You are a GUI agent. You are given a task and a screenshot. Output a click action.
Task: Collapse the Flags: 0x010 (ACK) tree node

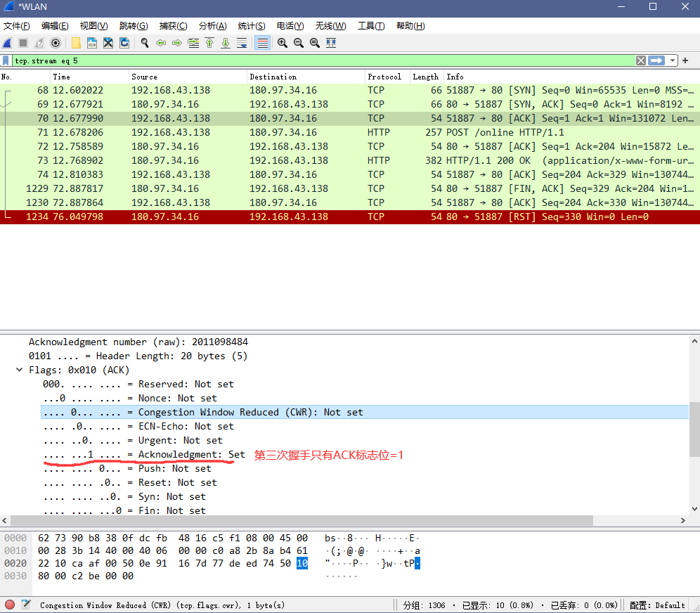(x=19, y=369)
